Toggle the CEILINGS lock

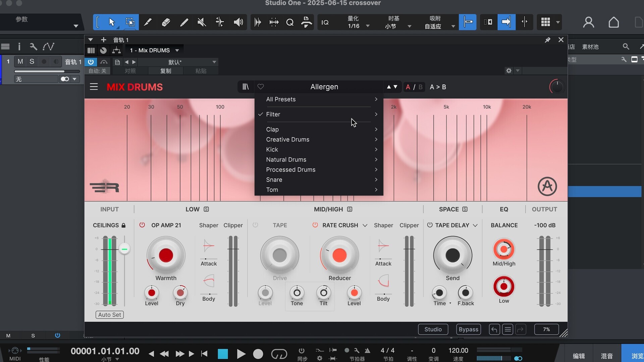click(x=123, y=225)
